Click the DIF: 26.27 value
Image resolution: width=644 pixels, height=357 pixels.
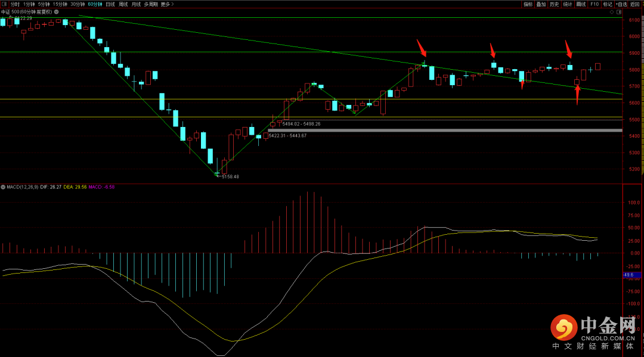tap(51, 187)
